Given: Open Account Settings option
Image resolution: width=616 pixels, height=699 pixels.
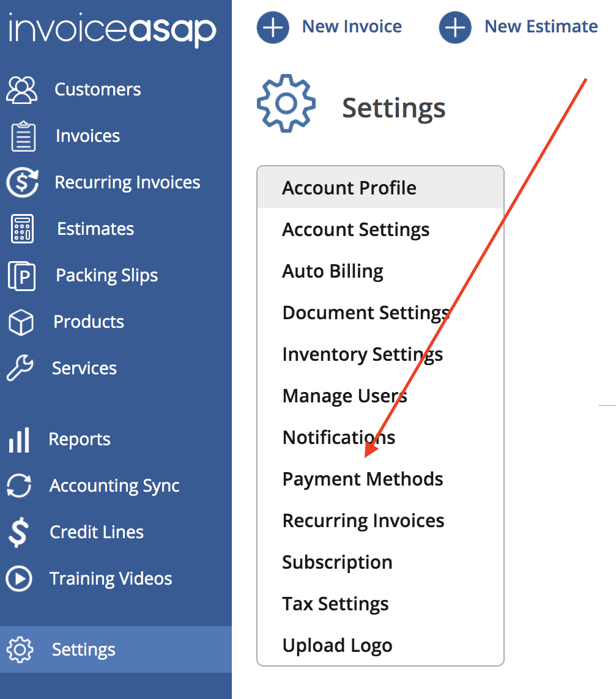Looking at the screenshot, I should click(x=380, y=229).
